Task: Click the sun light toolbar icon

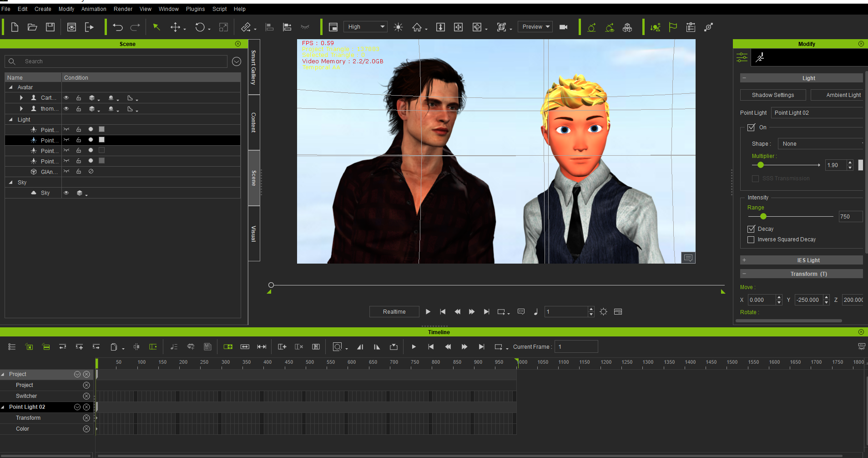Action: pos(398,27)
